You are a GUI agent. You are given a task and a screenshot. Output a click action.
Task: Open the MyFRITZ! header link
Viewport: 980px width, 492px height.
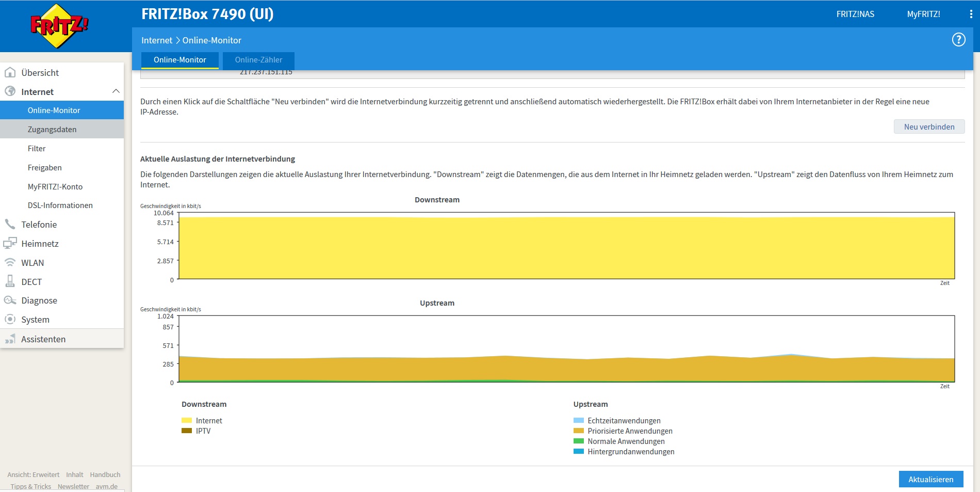pos(923,14)
